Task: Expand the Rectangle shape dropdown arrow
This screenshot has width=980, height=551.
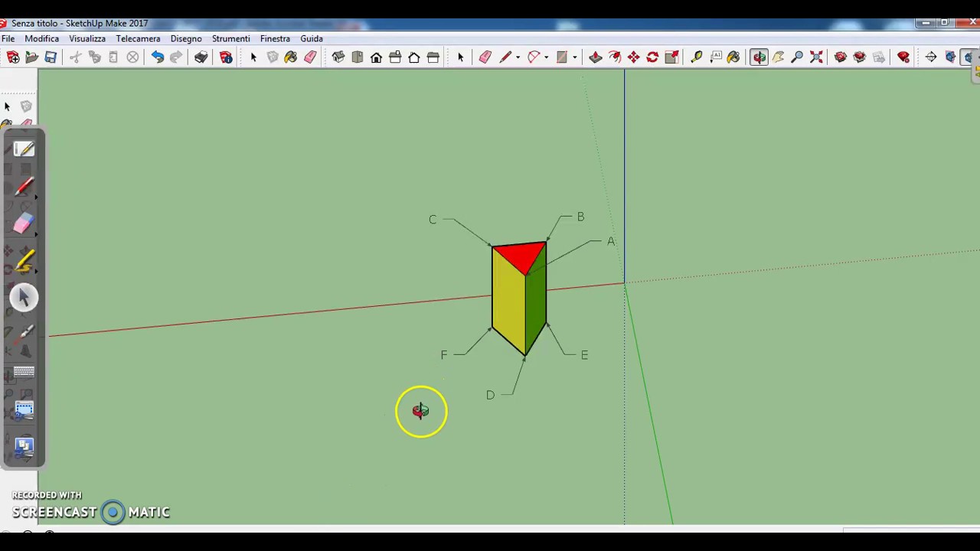Action: coord(574,57)
